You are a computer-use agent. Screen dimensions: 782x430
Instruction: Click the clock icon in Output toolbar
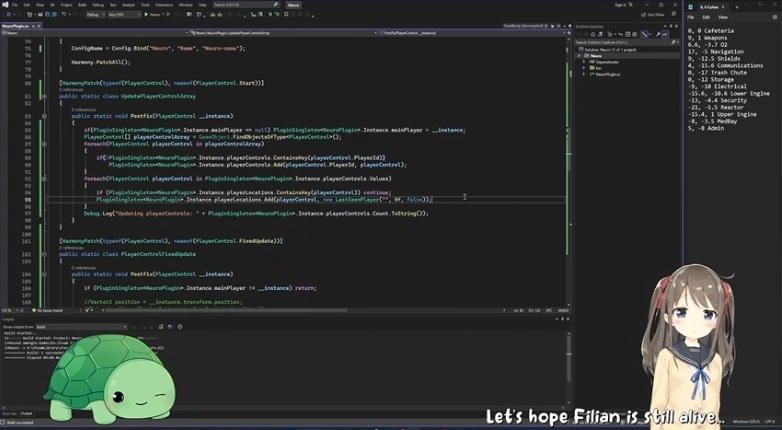pos(180,327)
